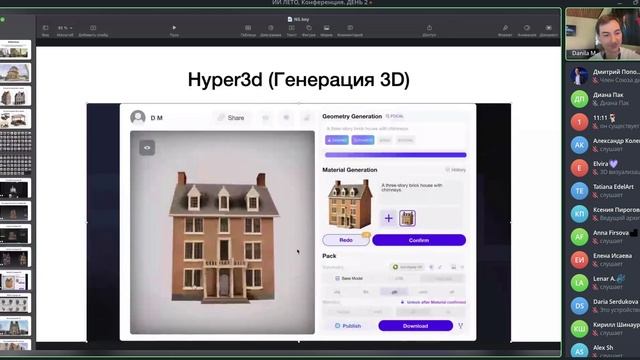
Task: Open the Доступ share icon in Keynote toolbar
Action: tap(429, 28)
